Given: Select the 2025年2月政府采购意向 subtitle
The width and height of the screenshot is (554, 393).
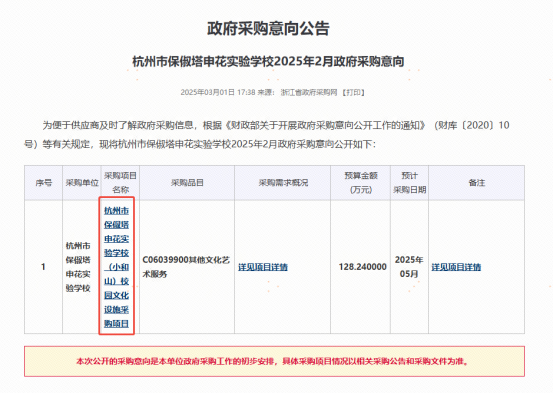Looking at the screenshot, I should coord(268,61).
